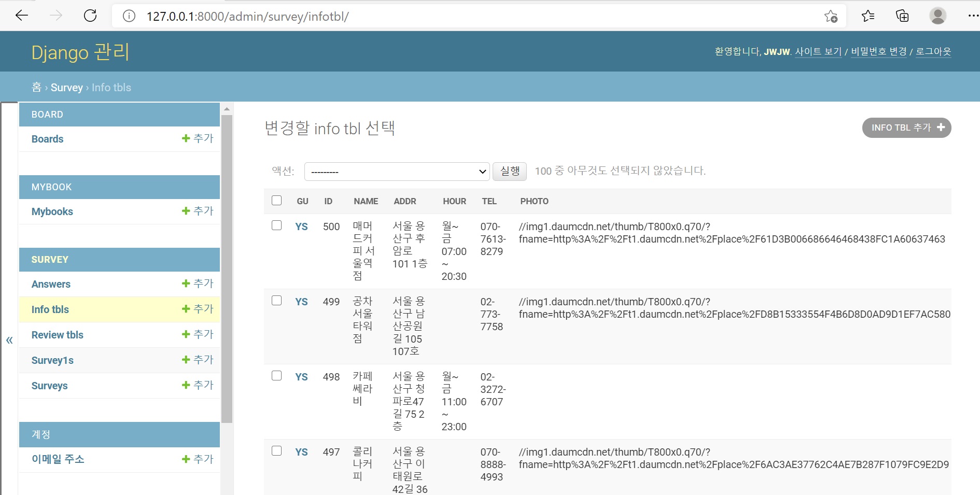Open Boards in the sidebar
The width and height of the screenshot is (980, 495).
(47, 139)
